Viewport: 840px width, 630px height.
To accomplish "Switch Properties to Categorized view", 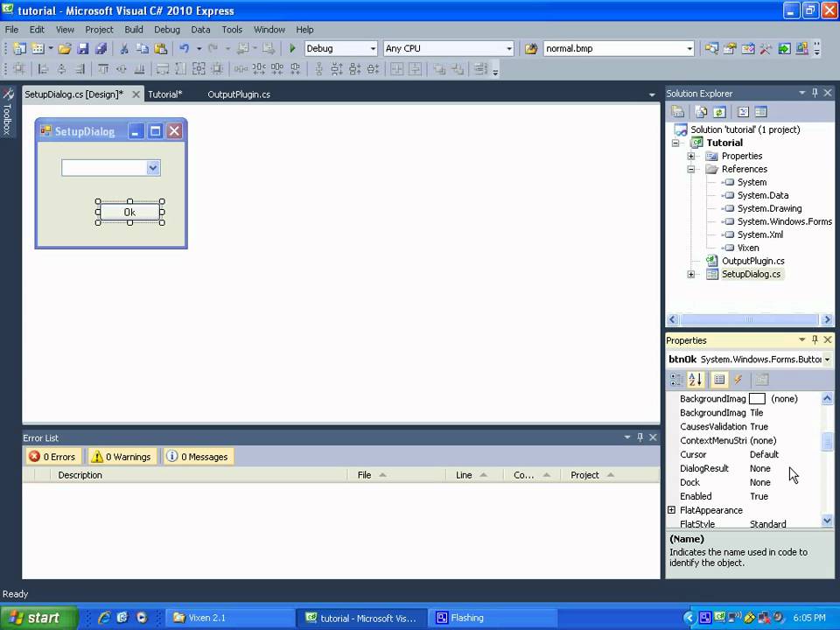I will (x=676, y=380).
